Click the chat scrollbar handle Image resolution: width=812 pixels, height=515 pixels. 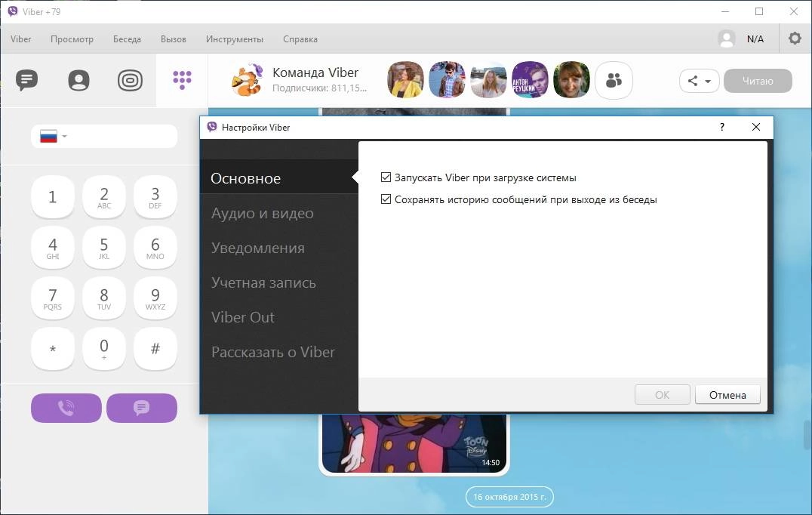pos(807,434)
